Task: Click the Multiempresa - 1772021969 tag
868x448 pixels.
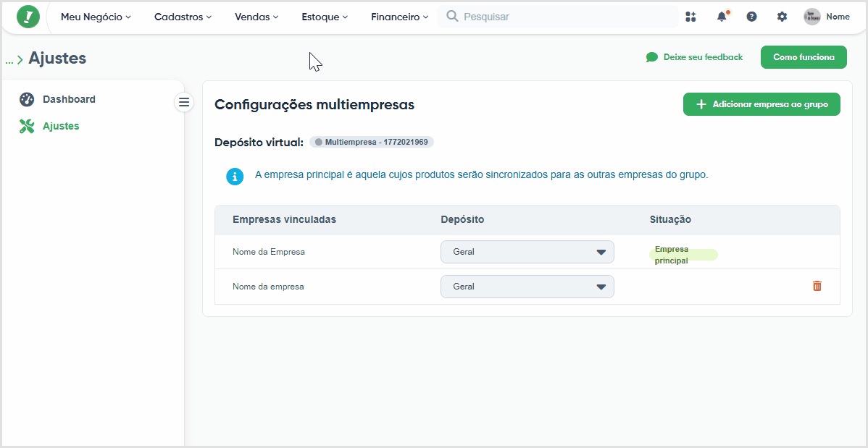Action: (x=372, y=142)
